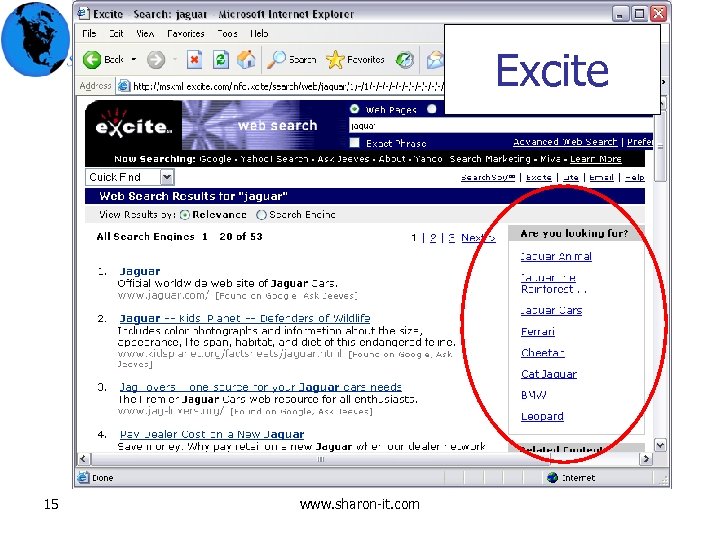
Task: Open the Tools menu
Action: (x=227, y=34)
